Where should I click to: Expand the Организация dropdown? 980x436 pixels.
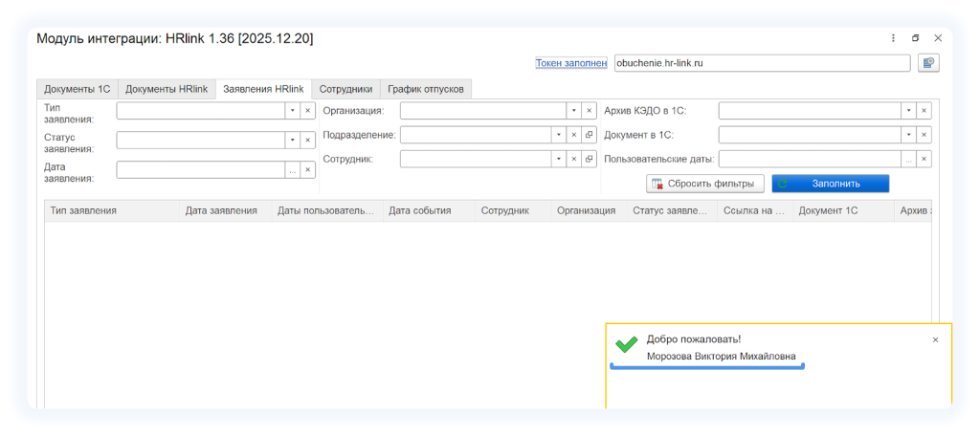574,111
